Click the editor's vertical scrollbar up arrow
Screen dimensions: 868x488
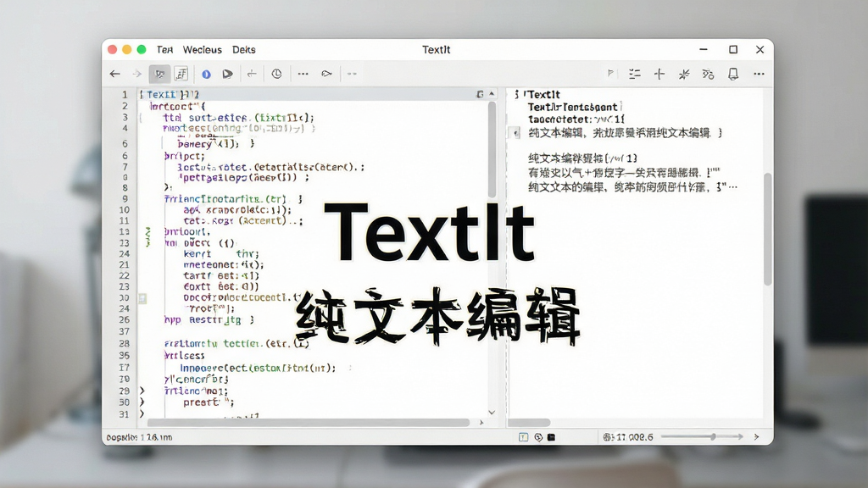pos(492,94)
